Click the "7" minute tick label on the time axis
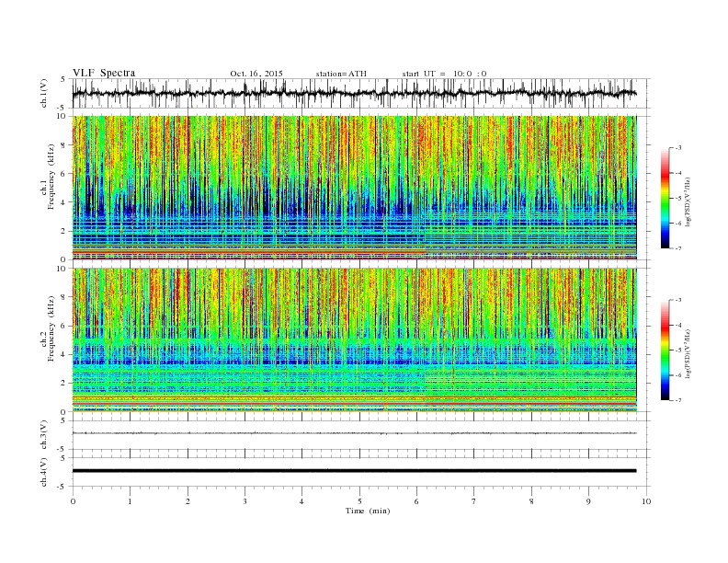The width and height of the screenshot is (728, 563). [x=474, y=501]
